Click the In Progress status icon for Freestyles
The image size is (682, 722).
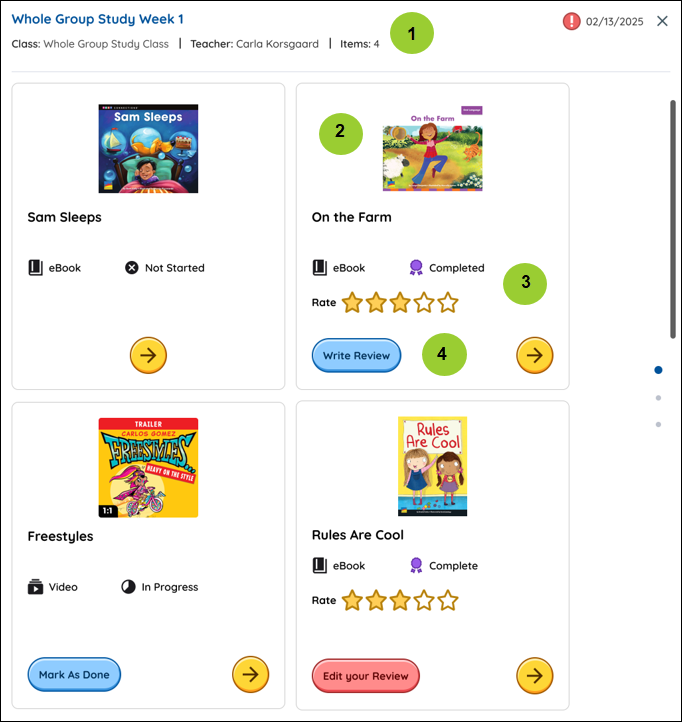(x=128, y=587)
